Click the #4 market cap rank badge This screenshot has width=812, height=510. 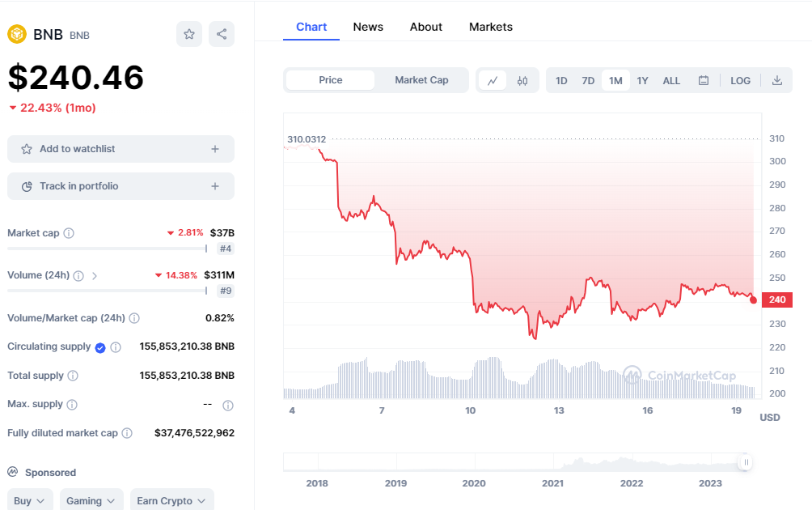[226, 249]
